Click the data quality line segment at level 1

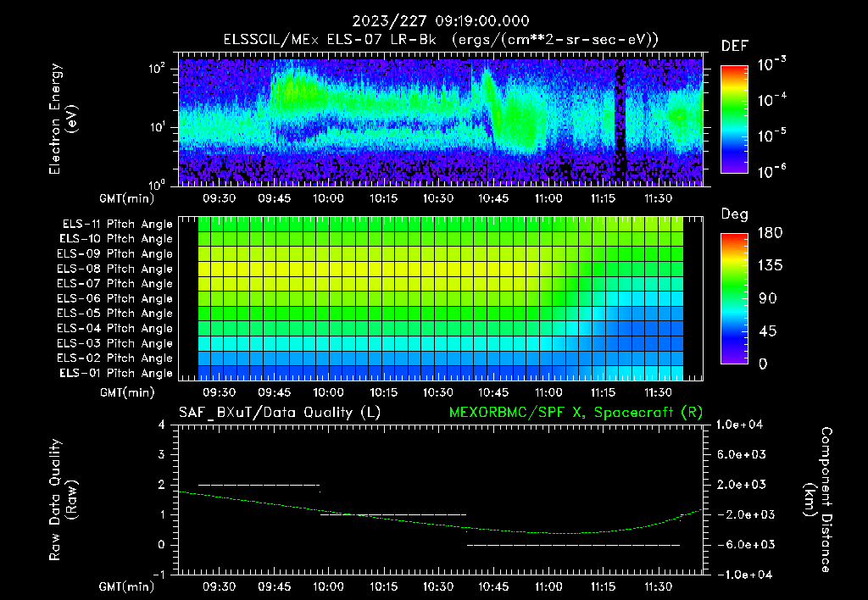point(393,514)
